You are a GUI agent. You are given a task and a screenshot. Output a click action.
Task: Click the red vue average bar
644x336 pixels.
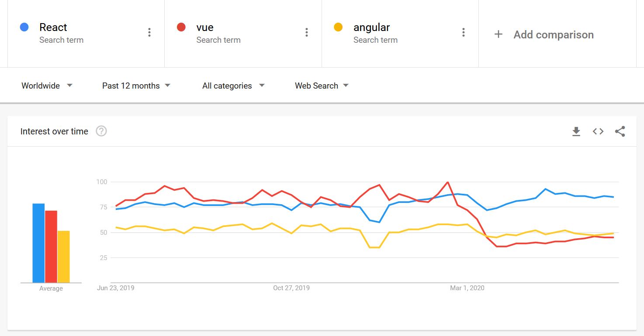[x=51, y=247]
